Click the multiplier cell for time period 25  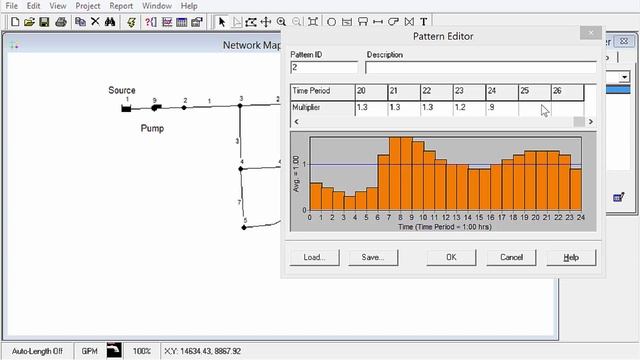click(535, 108)
